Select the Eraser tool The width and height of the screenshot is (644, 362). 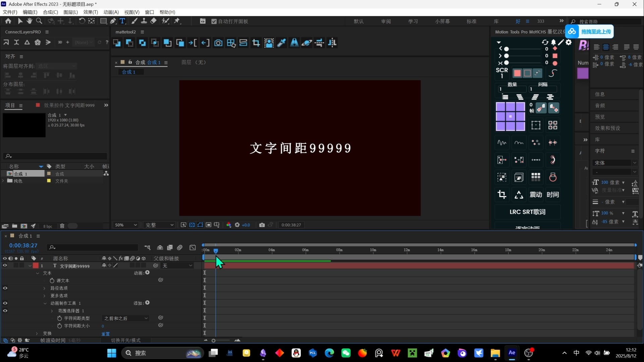pos(153,21)
